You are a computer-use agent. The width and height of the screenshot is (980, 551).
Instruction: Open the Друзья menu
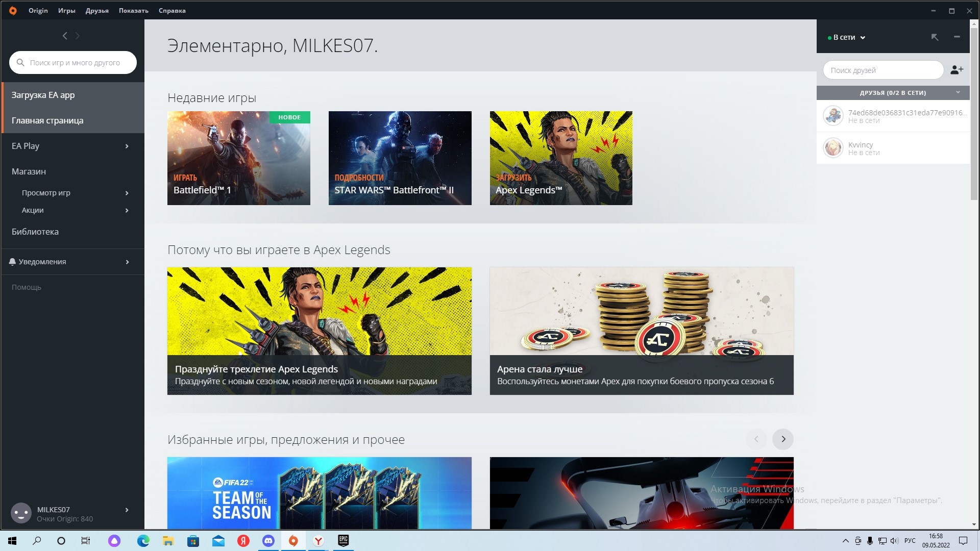pos(97,10)
